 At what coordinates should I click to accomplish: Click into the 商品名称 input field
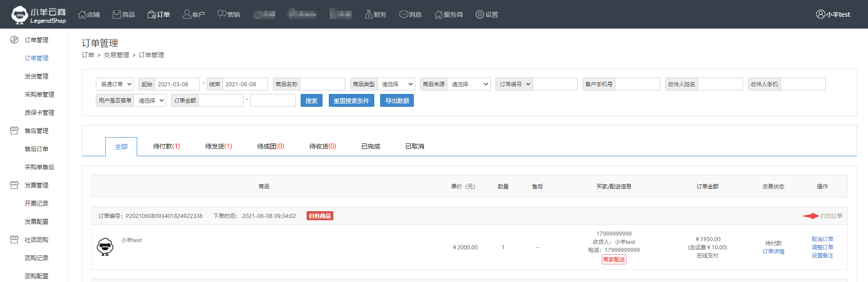point(322,84)
